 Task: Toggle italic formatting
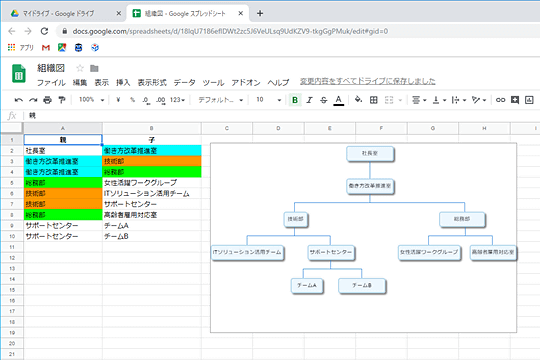click(309, 100)
